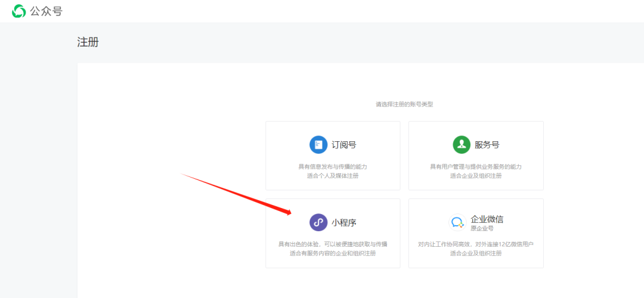Image resolution: width=644 pixels, height=298 pixels.
Task: Click the green 服务号 person icon
Action: click(x=462, y=144)
